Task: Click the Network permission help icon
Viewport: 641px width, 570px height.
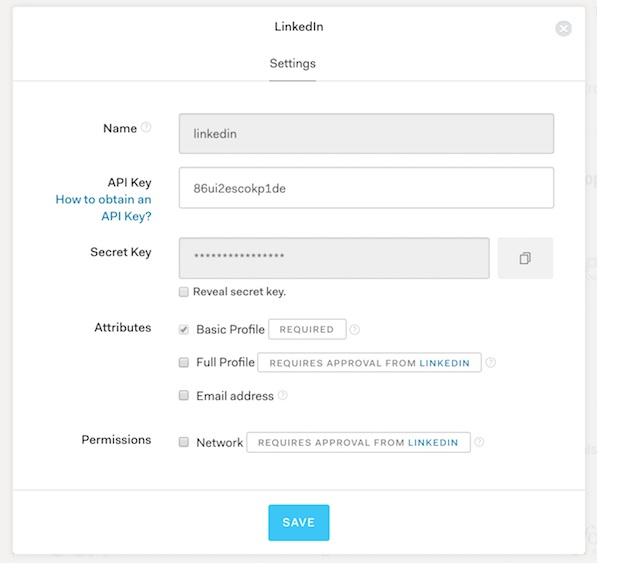Action: point(479,442)
